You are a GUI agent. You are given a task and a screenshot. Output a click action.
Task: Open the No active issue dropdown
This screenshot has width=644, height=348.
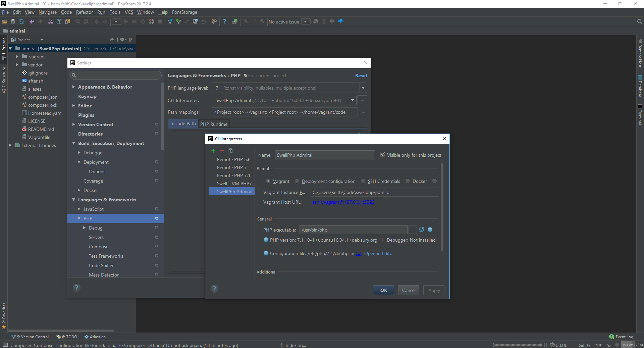pyautogui.click(x=306, y=22)
